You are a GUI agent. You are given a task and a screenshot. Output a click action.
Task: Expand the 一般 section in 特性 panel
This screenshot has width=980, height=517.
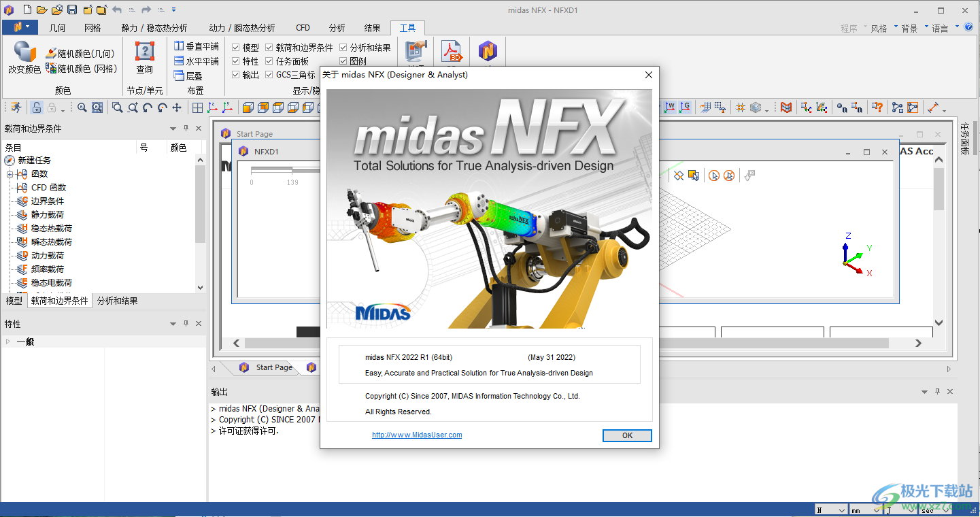point(8,341)
